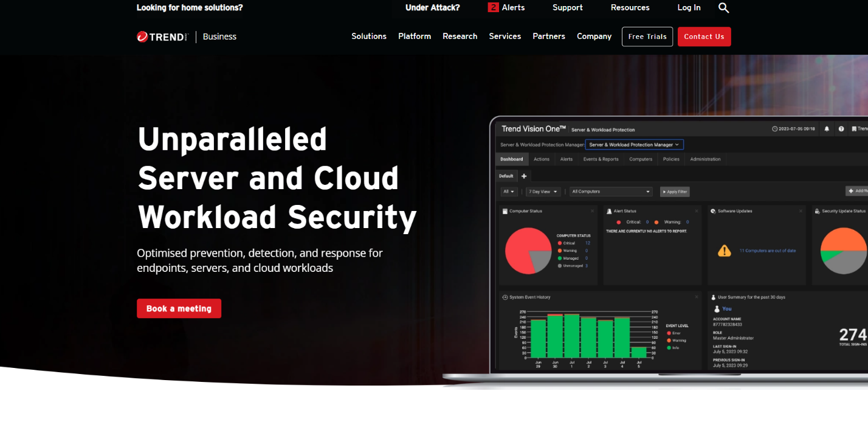
Task: Click account name 877782328433
Action: tap(728, 325)
